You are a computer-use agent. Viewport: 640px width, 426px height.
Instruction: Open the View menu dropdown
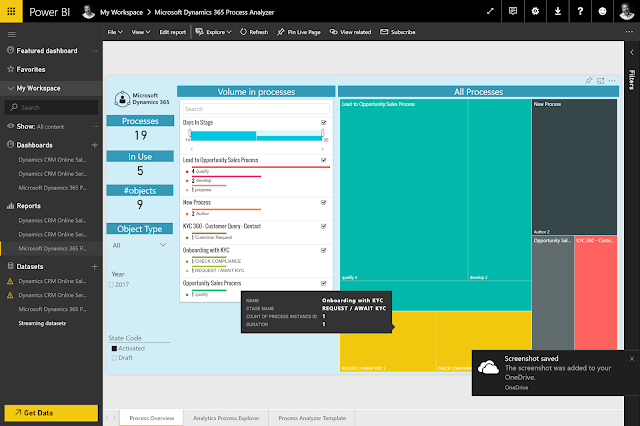tap(140, 32)
